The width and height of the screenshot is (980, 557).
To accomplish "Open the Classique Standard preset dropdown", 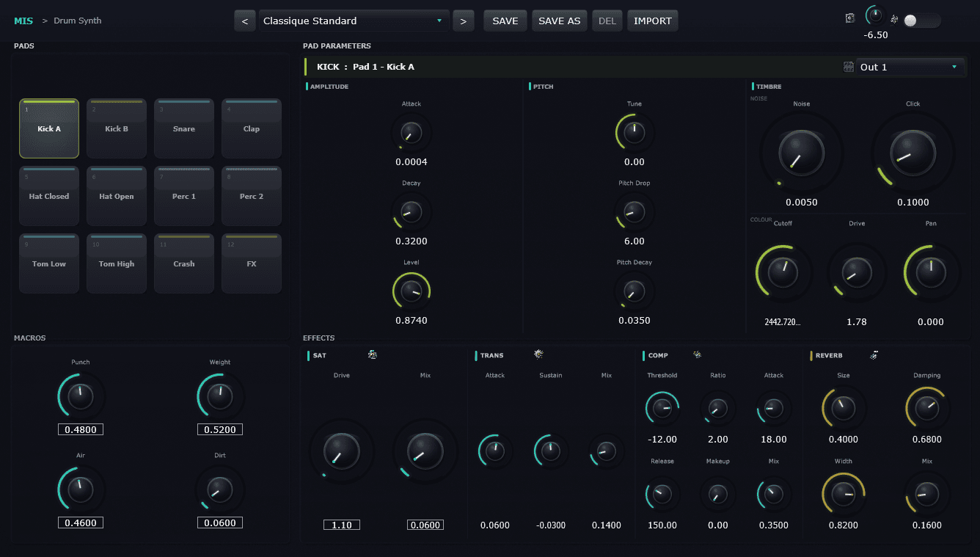I will point(354,21).
